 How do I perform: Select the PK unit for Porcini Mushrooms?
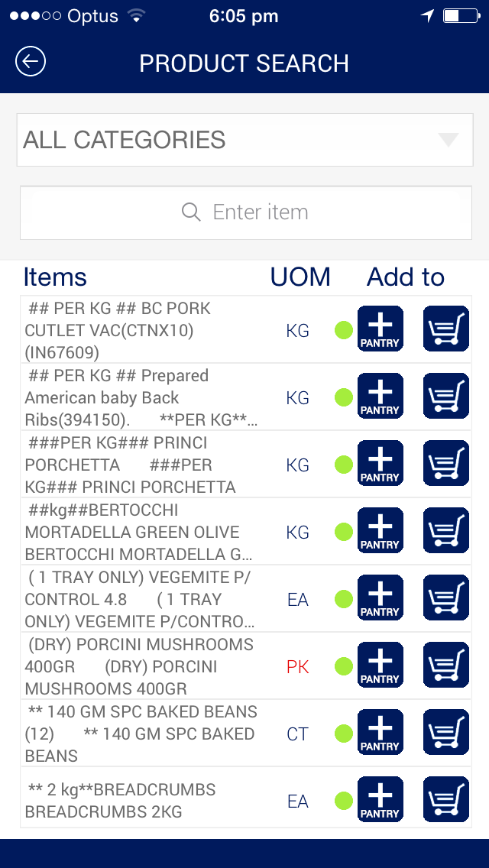click(297, 667)
